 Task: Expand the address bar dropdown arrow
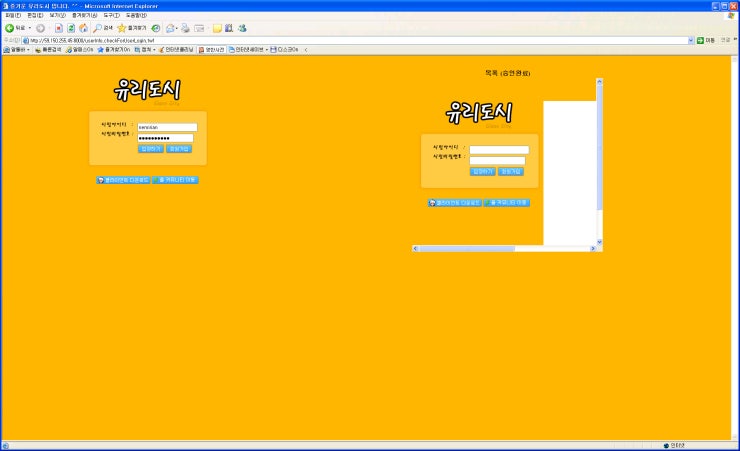697,40
